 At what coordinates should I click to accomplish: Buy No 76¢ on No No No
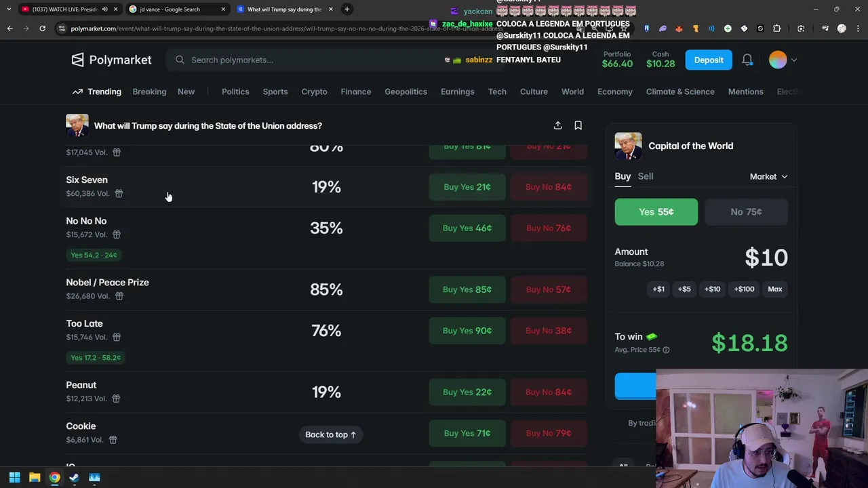point(549,228)
